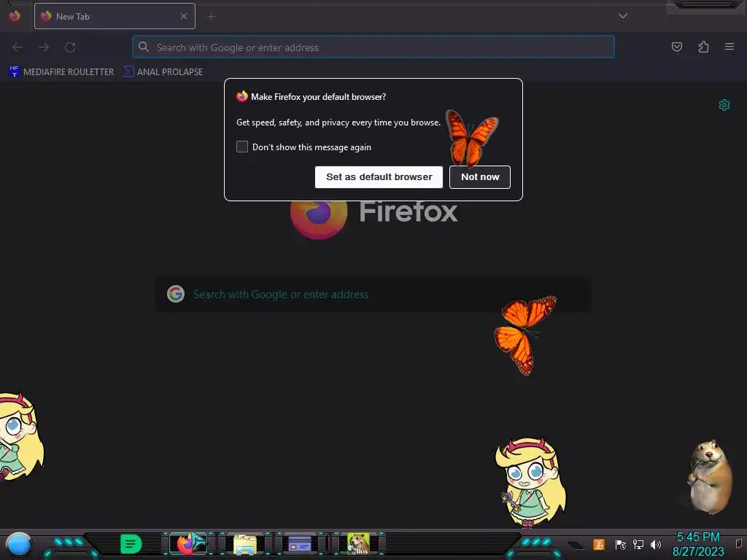Go forward with the forward arrow

(44, 47)
